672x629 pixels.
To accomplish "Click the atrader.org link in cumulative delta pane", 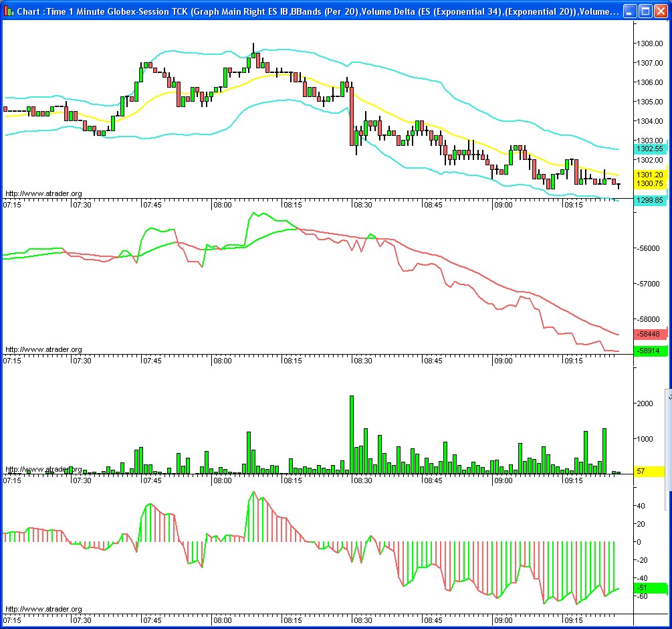I will pyautogui.click(x=43, y=349).
